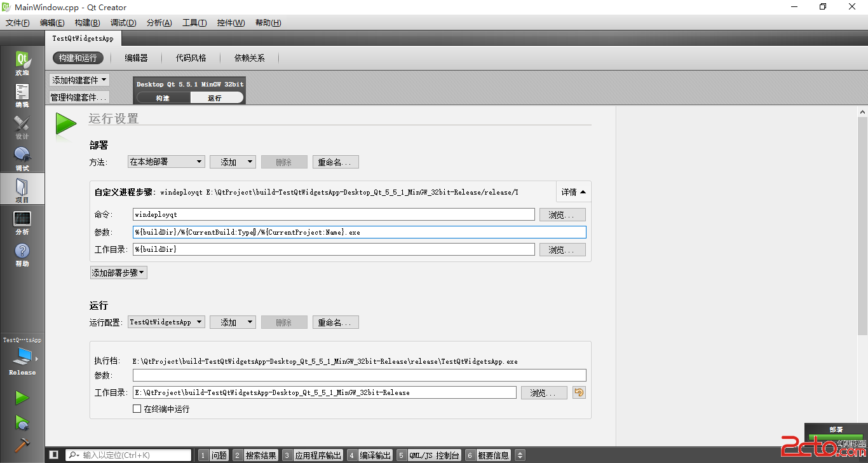The width and height of the screenshot is (868, 463).
Task: Open deployment Add dropdown
Action: 233,162
